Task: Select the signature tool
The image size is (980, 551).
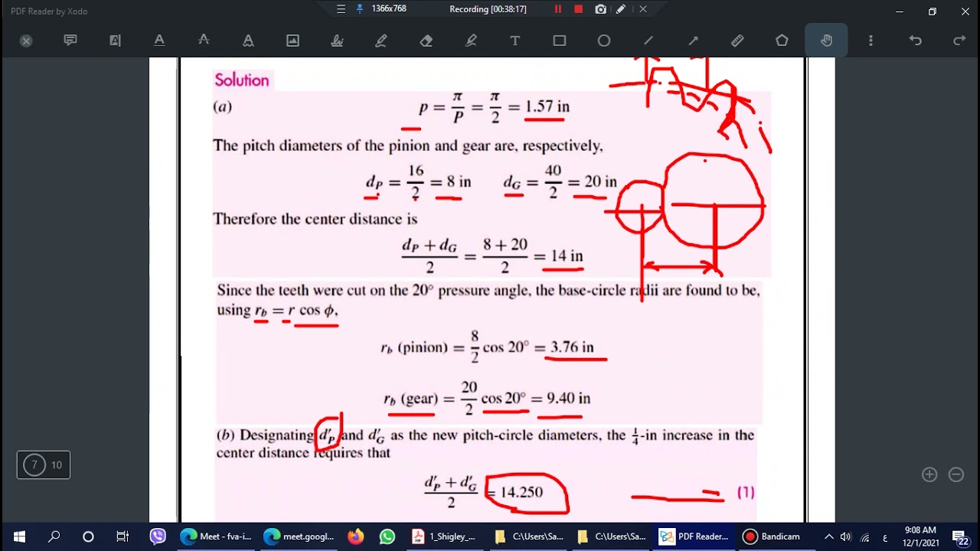Action: coord(337,41)
